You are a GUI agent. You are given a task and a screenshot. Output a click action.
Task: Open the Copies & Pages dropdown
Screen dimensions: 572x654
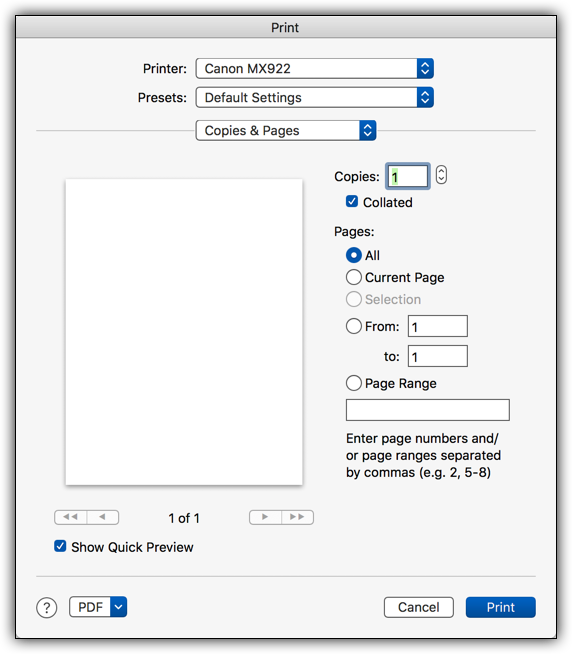tap(286, 131)
